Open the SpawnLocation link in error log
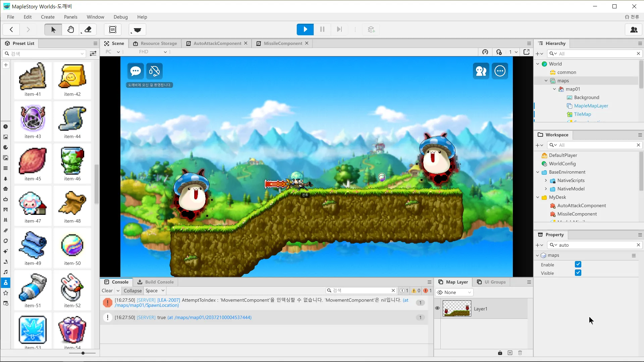Viewport: 644px width, 362px height. [x=147, y=305]
